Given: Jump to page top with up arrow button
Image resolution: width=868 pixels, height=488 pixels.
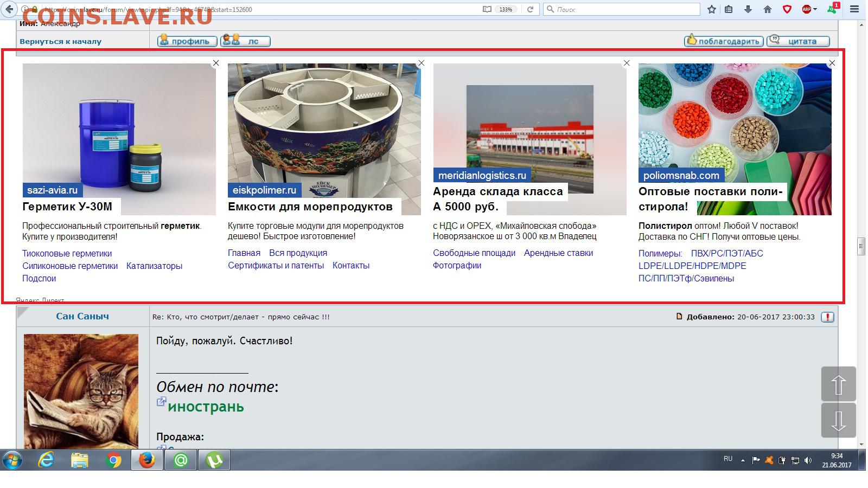Looking at the screenshot, I should point(838,384).
